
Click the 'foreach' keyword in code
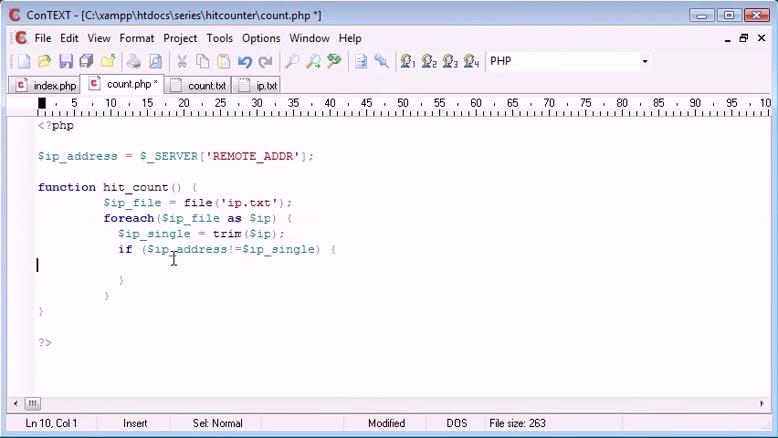point(129,218)
